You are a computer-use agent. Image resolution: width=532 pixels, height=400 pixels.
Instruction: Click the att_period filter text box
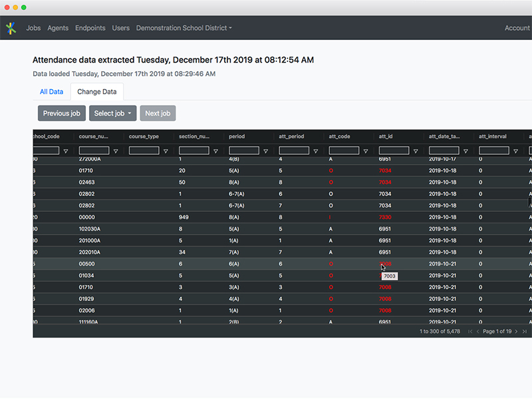pyautogui.click(x=294, y=151)
